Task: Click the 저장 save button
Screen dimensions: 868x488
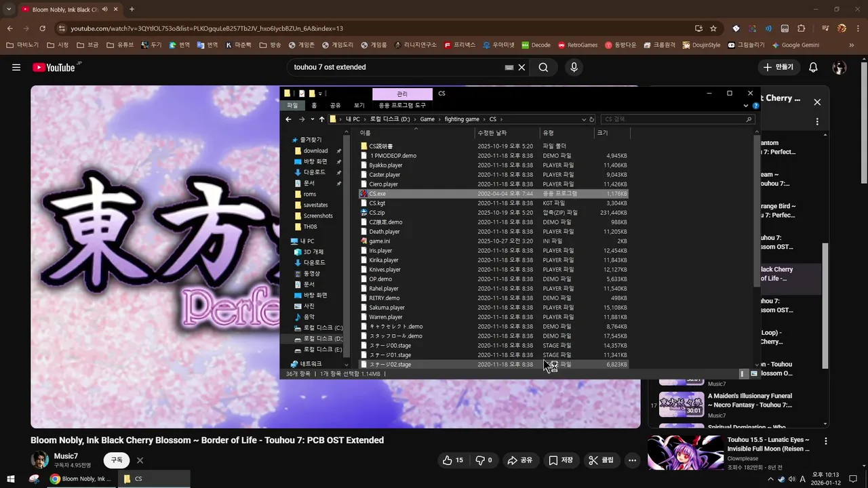Action: (x=561, y=460)
